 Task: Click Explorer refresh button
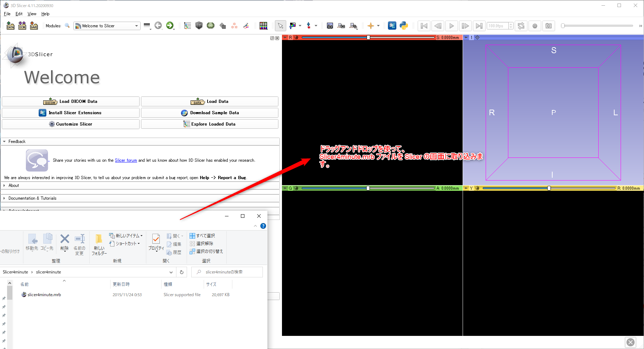tap(182, 272)
